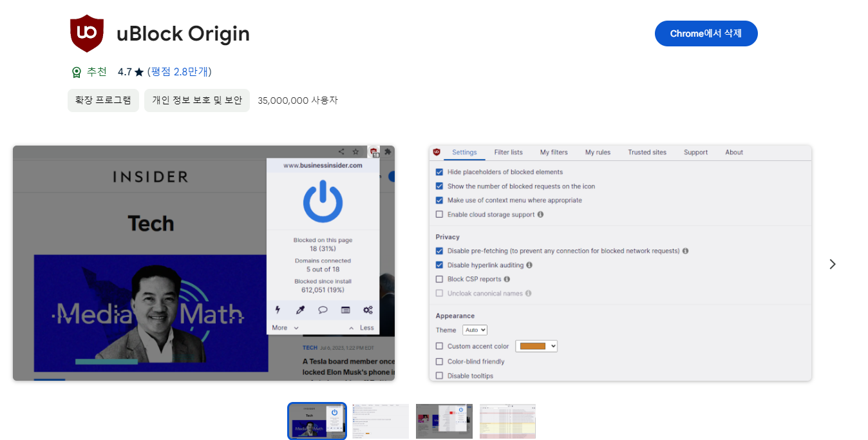Screen dimensions: 868x440
Task: Open the Support tab
Action: pos(695,153)
